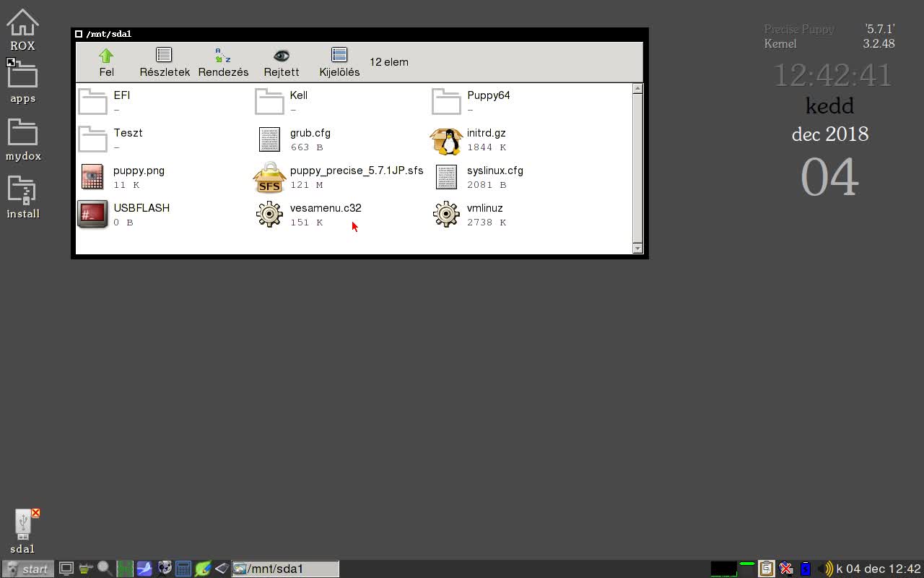Image resolution: width=924 pixels, height=578 pixels.
Task: Open the Kell folder
Action: pos(269,101)
